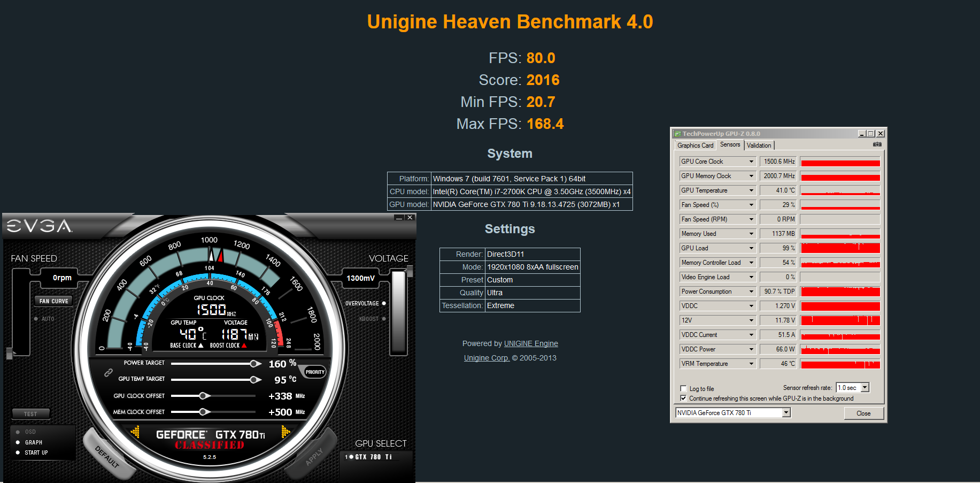Switch to the Validation tab
This screenshot has height=483, width=980.
pyautogui.click(x=759, y=145)
